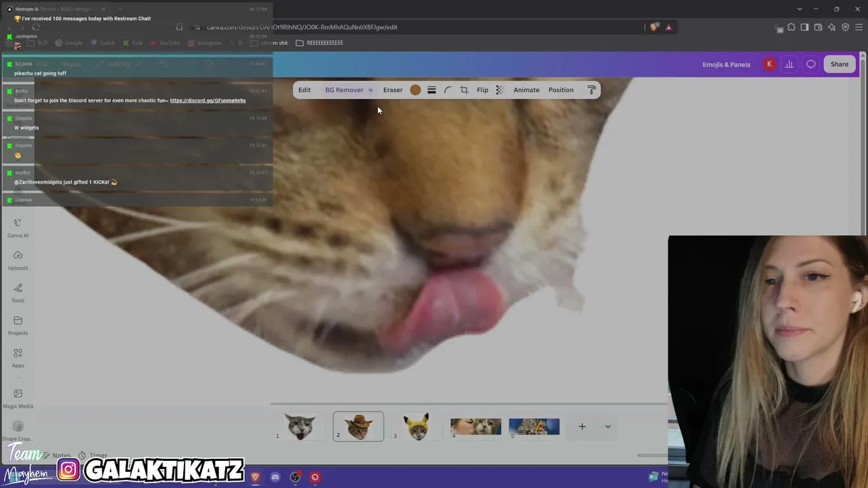Viewport: 868px width, 488px height.
Task: Select page 2 cowboy hat cat thumbnail
Action: point(358,426)
